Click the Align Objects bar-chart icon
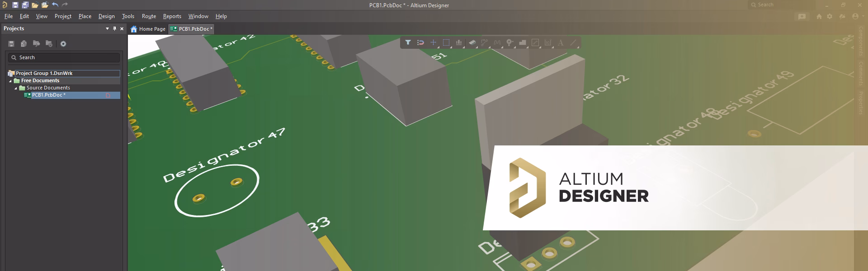868x271 pixels. pyautogui.click(x=459, y=42)
